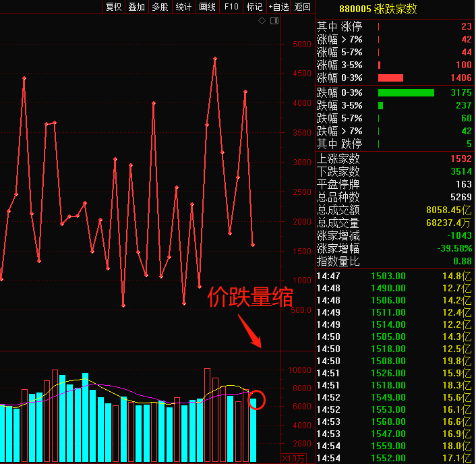Image resolution: width=476 pixels, height=464 pixels.
Task: Click the 880005 涨跌家数 title
Action: (378, 9)
